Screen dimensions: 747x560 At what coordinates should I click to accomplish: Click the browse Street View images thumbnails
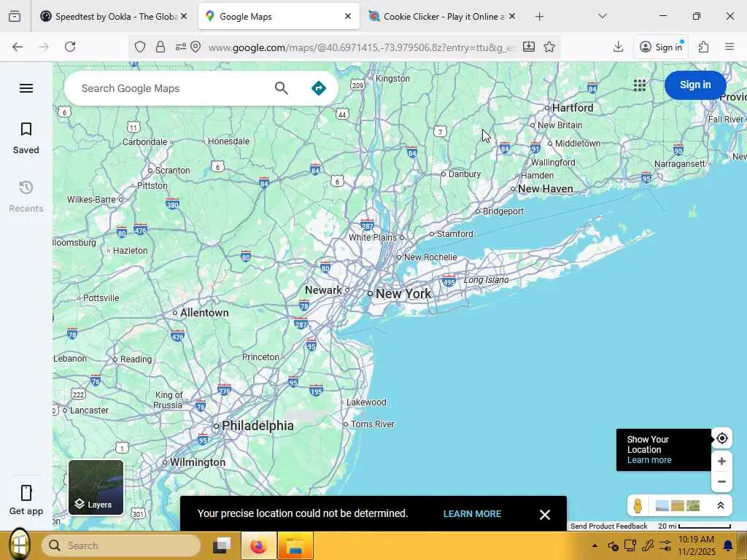pyautogui.click(x=678, y=505)
